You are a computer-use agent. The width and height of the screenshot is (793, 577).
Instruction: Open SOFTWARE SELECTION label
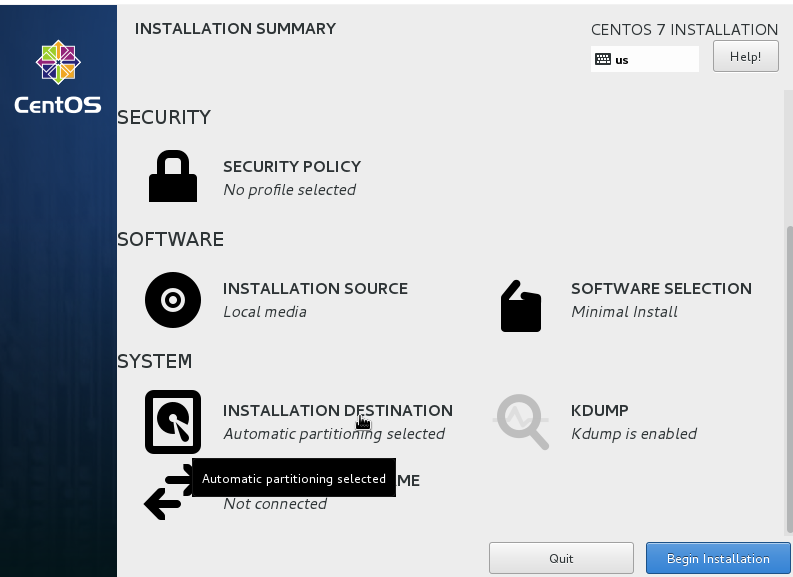pos(662,288)
